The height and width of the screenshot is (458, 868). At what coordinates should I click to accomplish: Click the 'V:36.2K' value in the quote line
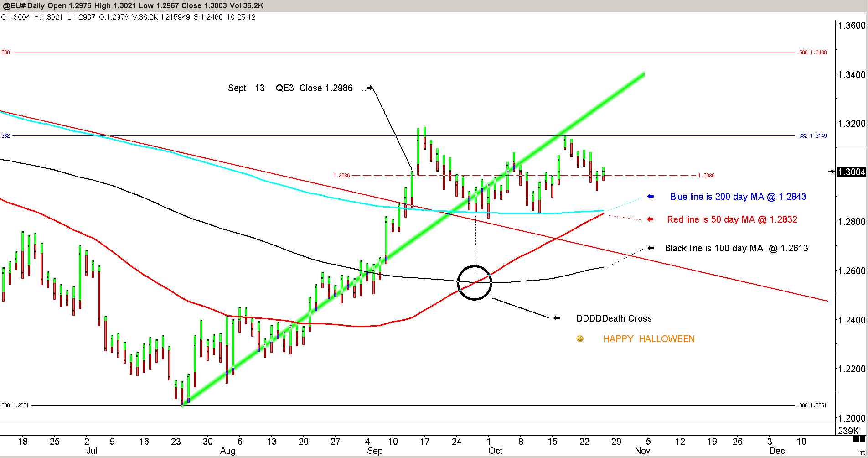click(x=145, y=17)
